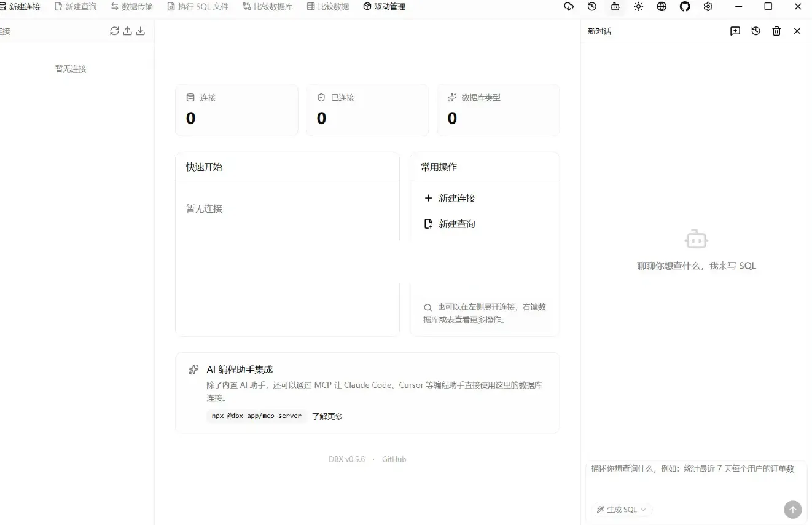The width and height of the screenshot is (812, 525).
Task: Open the 了解更多 link
Action: (x=327, y=416)
